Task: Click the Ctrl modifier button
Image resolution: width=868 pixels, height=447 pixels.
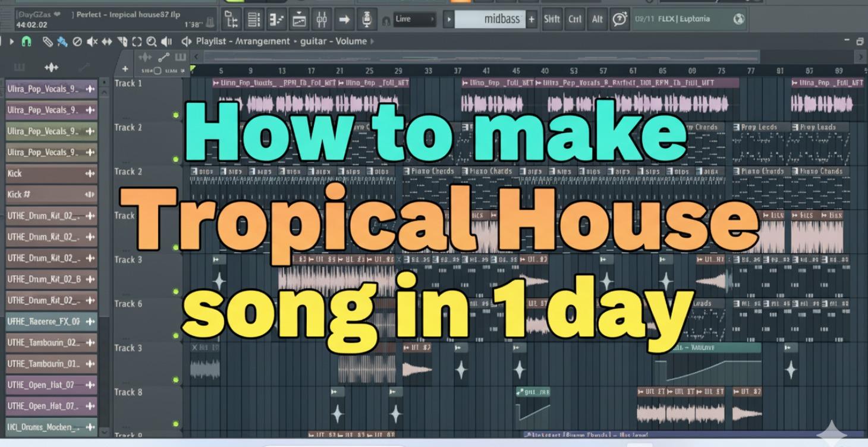Action: tap(575, 19)
